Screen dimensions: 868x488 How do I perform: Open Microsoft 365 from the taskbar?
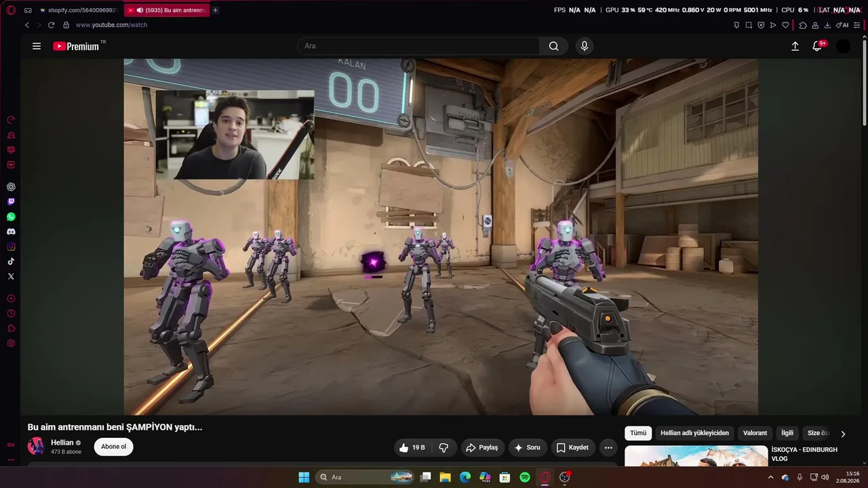click(485, 477)
